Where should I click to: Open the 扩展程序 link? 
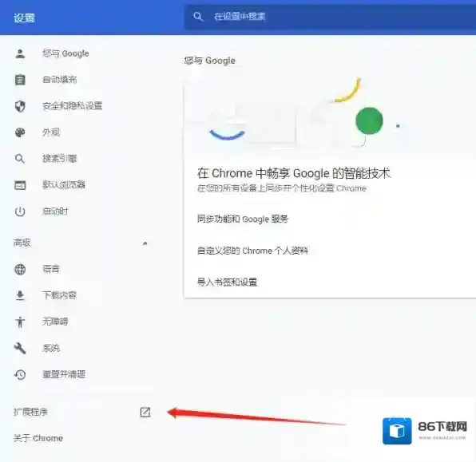pos(30,412)
